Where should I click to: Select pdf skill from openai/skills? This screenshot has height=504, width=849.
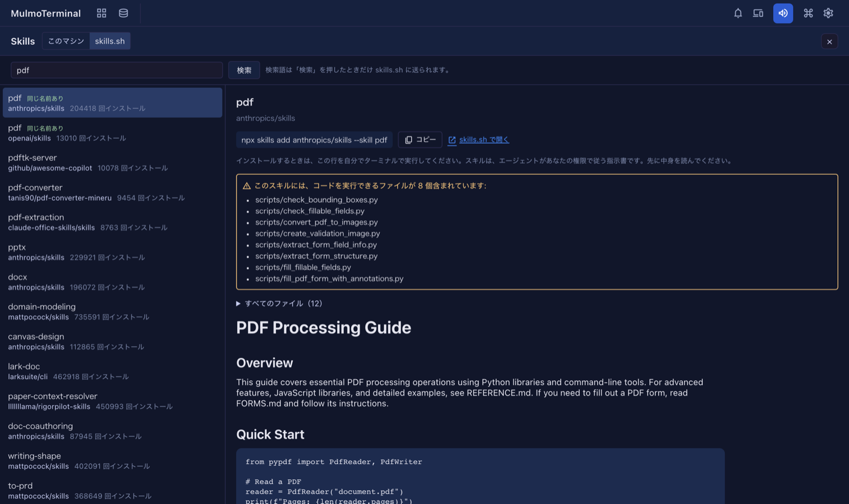tap(113, 133)
